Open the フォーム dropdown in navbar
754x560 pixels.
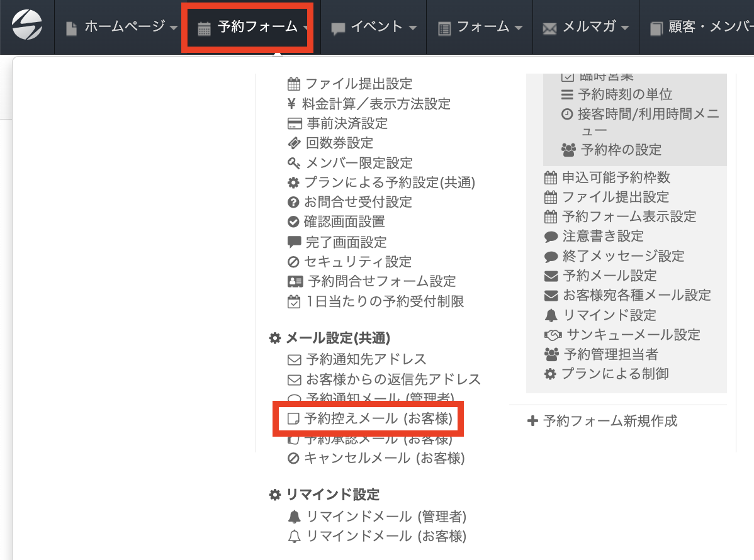480,27
